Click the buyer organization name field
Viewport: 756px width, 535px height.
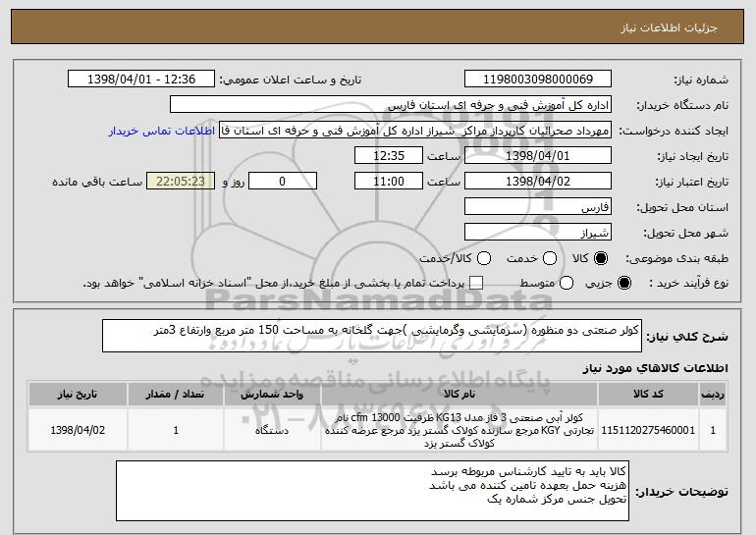pos(391,105)
